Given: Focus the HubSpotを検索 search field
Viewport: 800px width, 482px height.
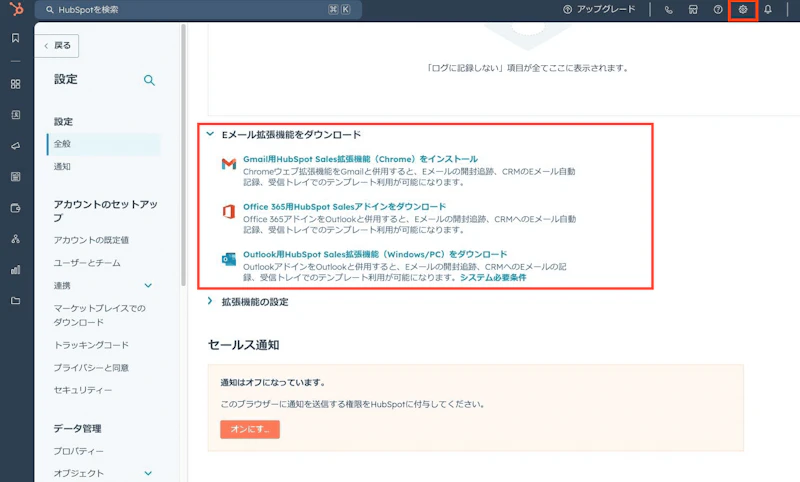Looking at the screenshot, I should (x=198, y=10).
